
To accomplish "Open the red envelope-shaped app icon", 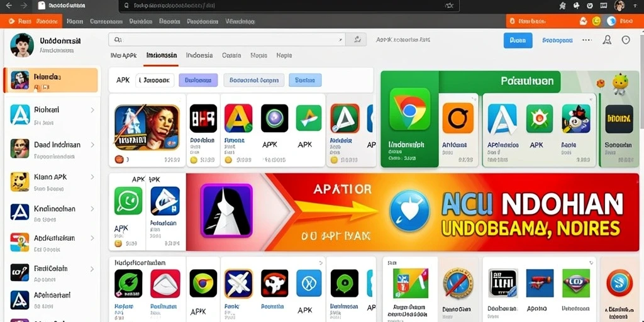I will [165, 284].
